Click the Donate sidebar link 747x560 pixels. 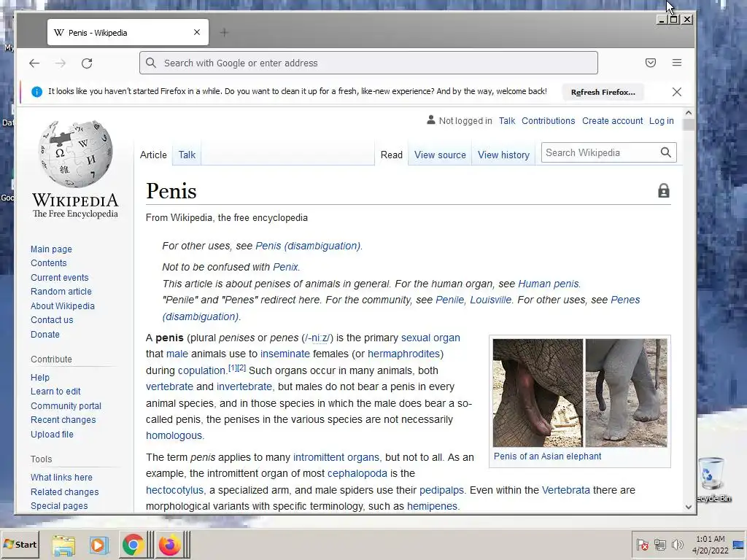[x=45, y=334]
